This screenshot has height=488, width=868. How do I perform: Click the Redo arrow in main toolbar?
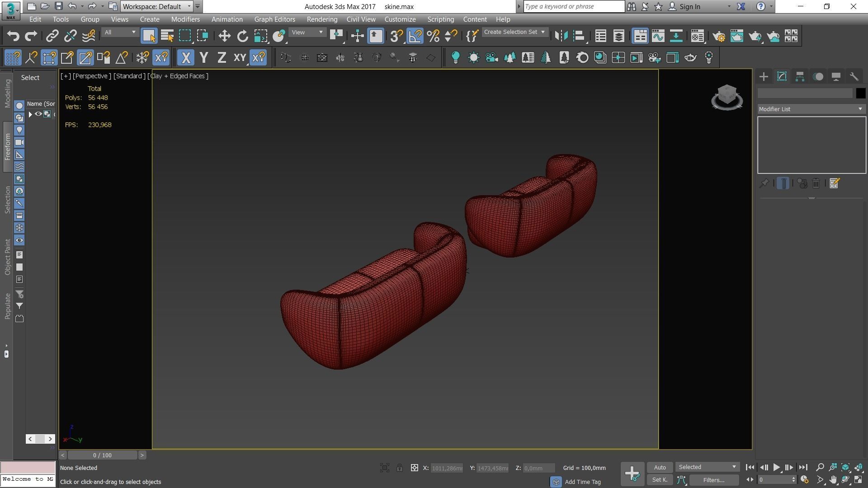pos(31,36)
